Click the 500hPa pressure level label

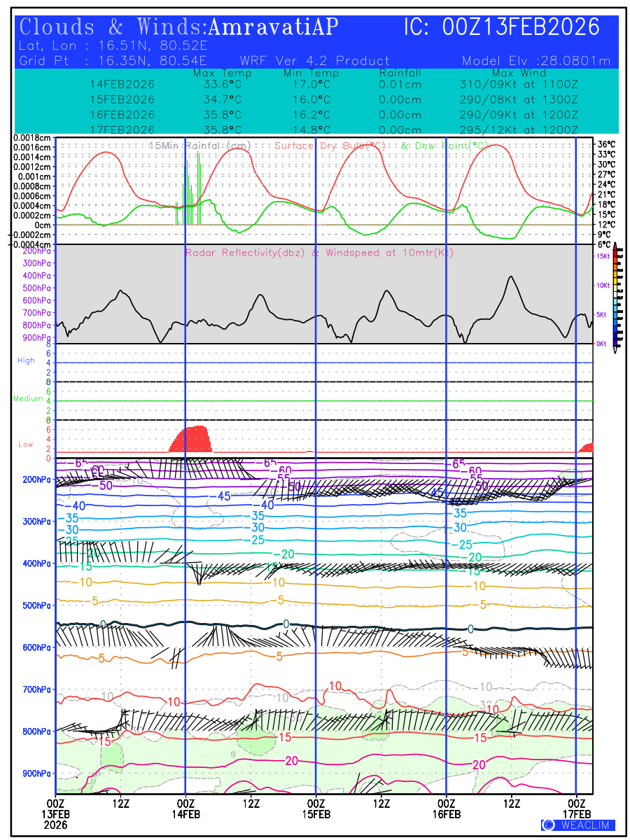click(36, 605)
